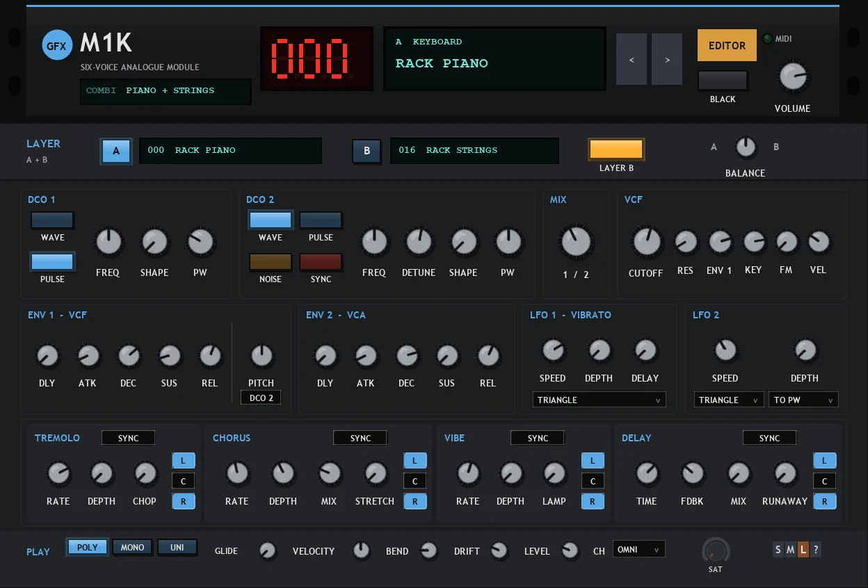Click the VCF CUTOFF knob
Image resolution: width=868 pixels, height=588 pixels.
647,243
